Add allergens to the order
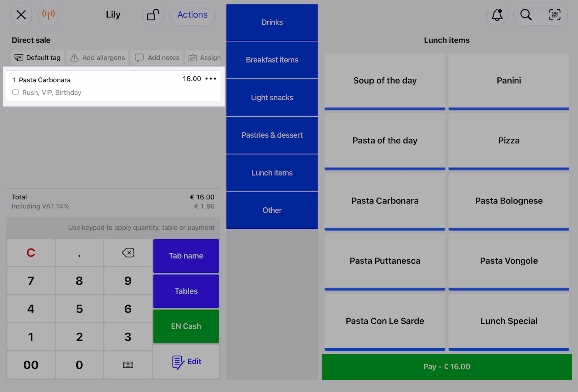This screenshot has width=578, height=392. point(98,58)
